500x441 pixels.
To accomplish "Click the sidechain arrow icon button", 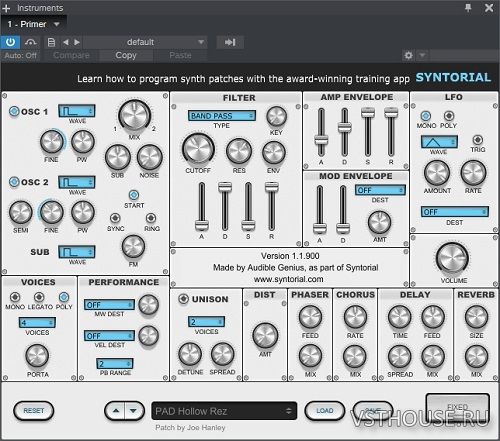I will point(230,42).
